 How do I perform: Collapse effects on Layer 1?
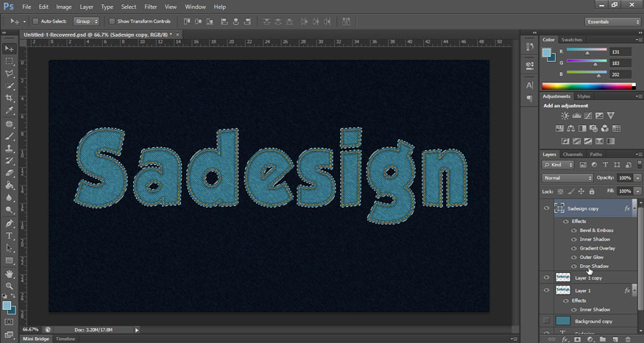pyautogui.click(x=634, y=291)
